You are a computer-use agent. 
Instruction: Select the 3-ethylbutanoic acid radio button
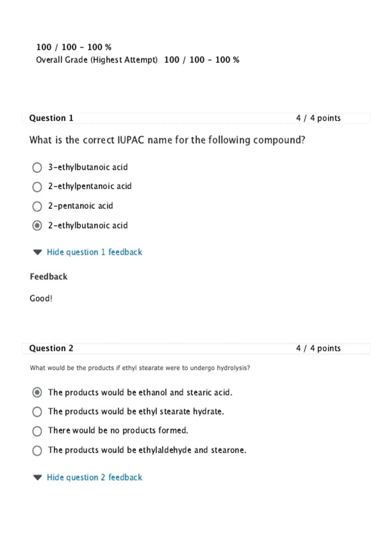37,167
